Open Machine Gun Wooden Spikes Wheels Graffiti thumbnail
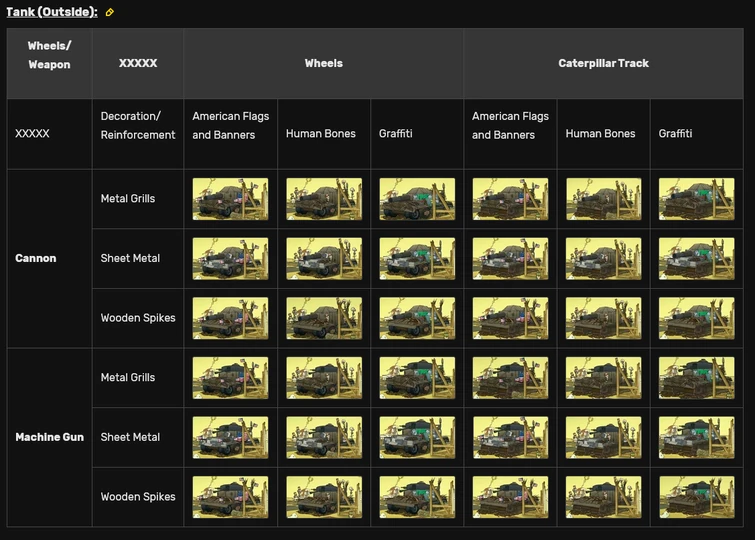755x540 pixels. [417, 498]
